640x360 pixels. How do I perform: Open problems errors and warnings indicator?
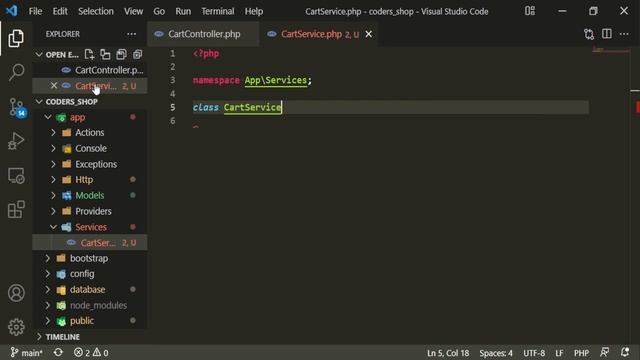(x=91, y=352)
